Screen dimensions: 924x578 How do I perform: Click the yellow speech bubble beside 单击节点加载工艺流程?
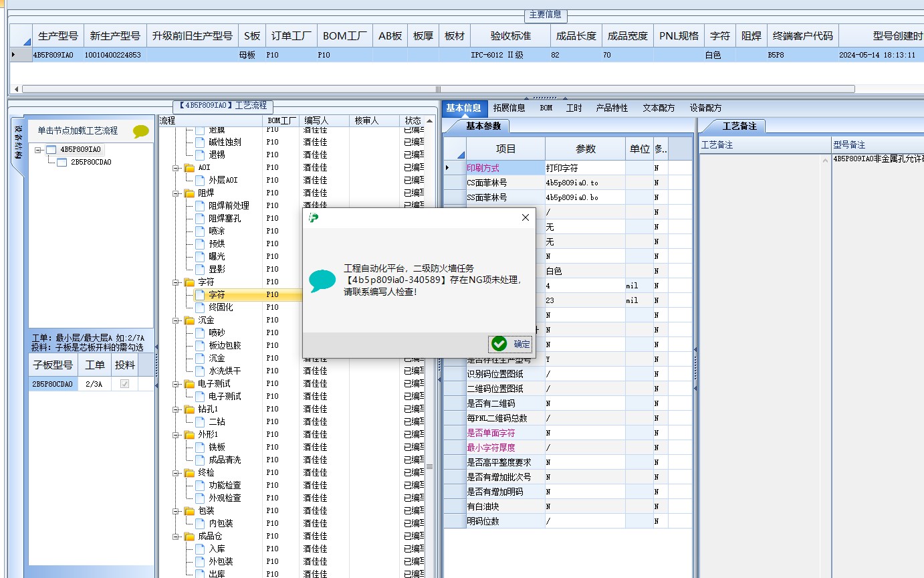[141, 132]
